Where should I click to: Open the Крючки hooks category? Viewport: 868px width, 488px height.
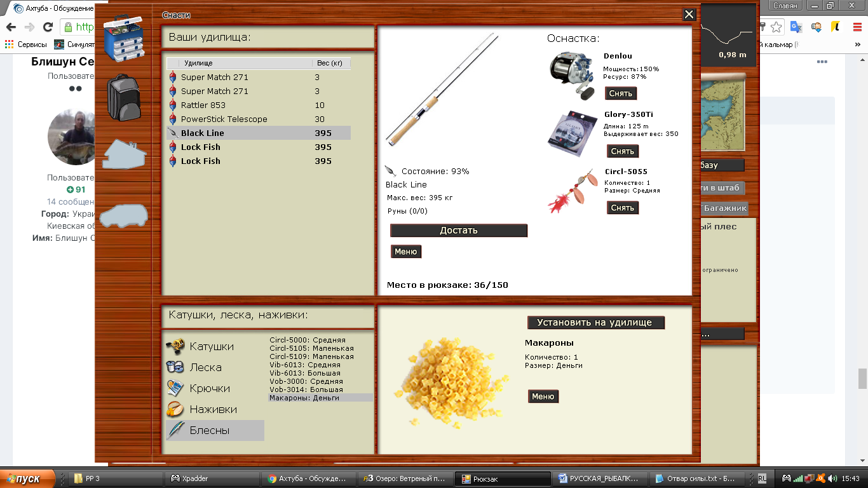pyautogui.click(x=209, y=388)
